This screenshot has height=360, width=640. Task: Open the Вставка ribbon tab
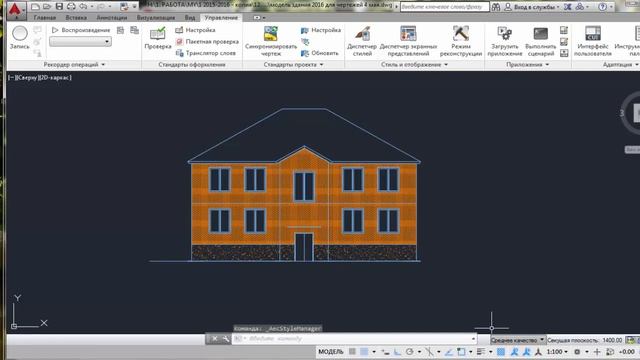point(76,18)
